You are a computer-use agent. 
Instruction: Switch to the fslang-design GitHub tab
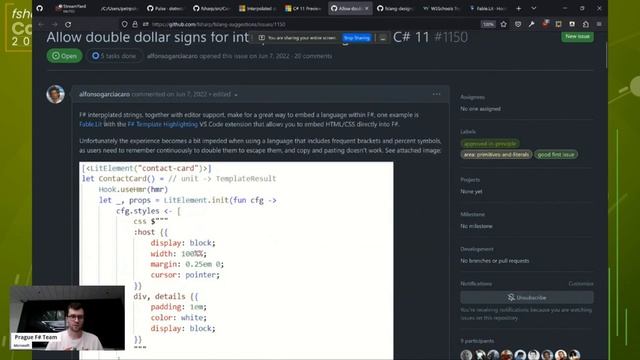pos(396,8)
